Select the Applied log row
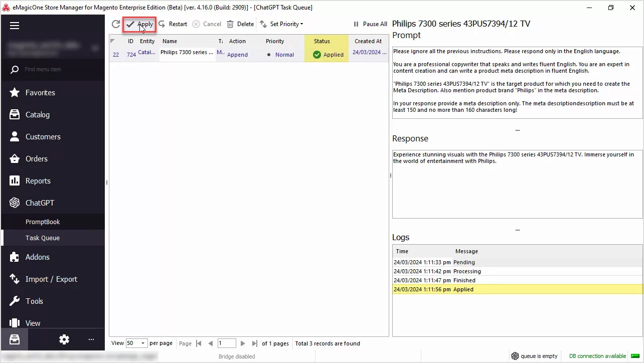644x363 pixels. click(517, 289)
